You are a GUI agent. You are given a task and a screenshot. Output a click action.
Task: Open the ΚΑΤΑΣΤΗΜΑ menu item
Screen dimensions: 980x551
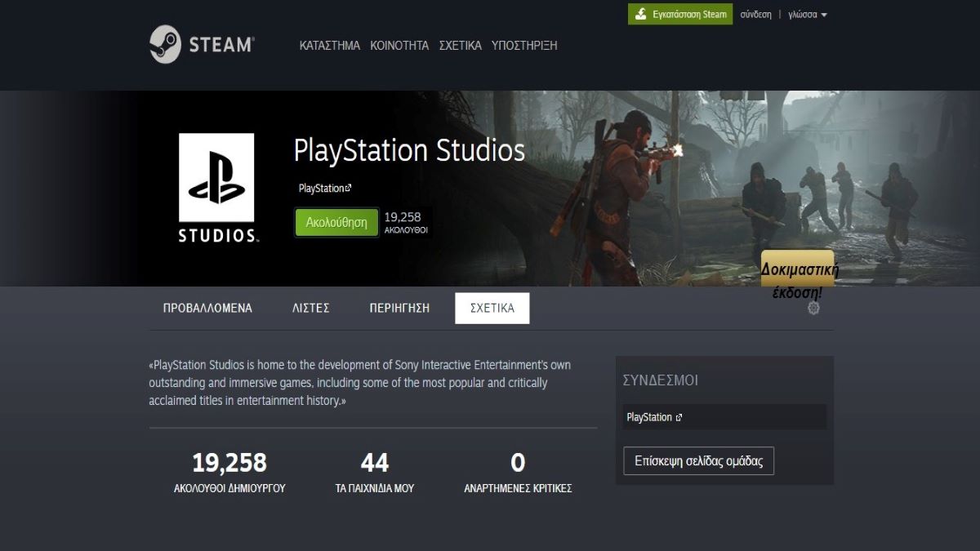(x=330, y=45)
